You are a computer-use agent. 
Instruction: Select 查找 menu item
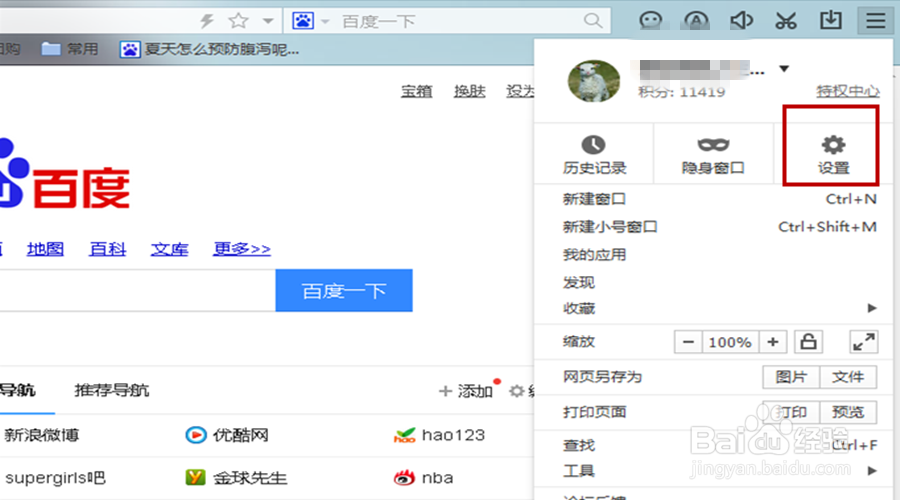[713, 445]
